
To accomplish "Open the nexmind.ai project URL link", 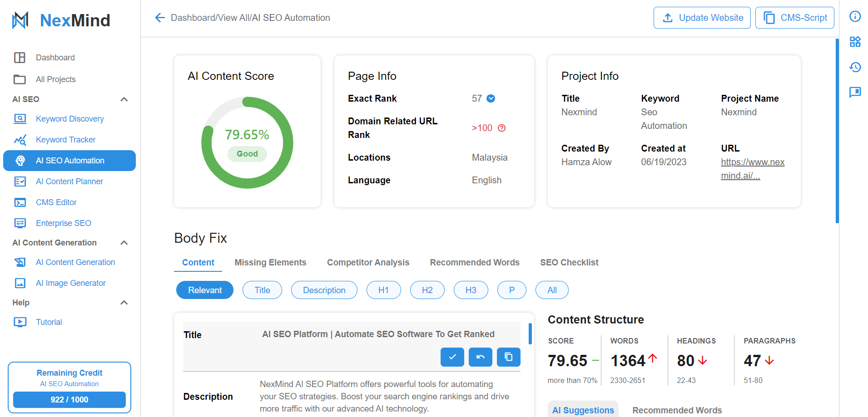I will (x=752, y=169).
